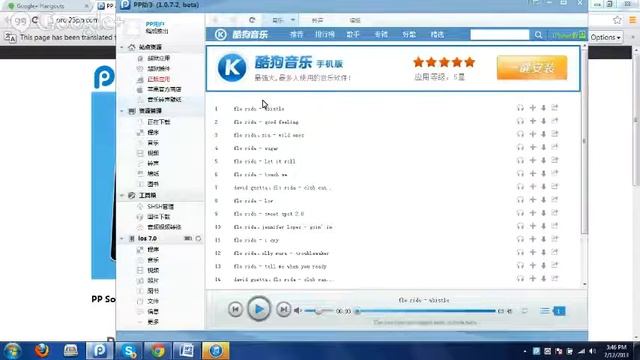Open the sixth menu item in Kugou bar
This screenshot has height=360, width=640.
click(x=437, y=35)
